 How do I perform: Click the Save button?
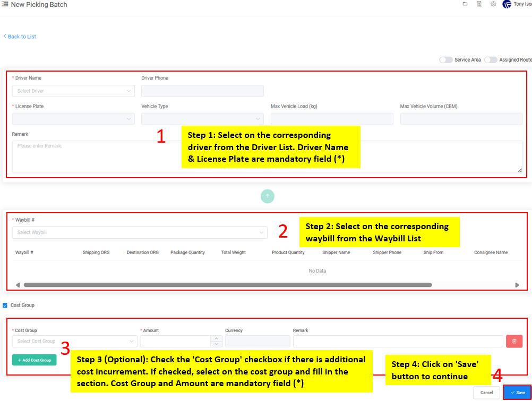518,393
